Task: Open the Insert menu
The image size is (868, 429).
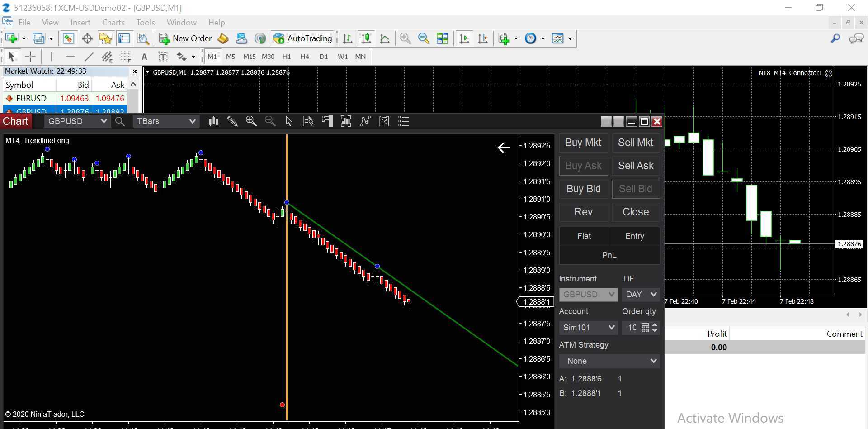Action: [80, 22]
